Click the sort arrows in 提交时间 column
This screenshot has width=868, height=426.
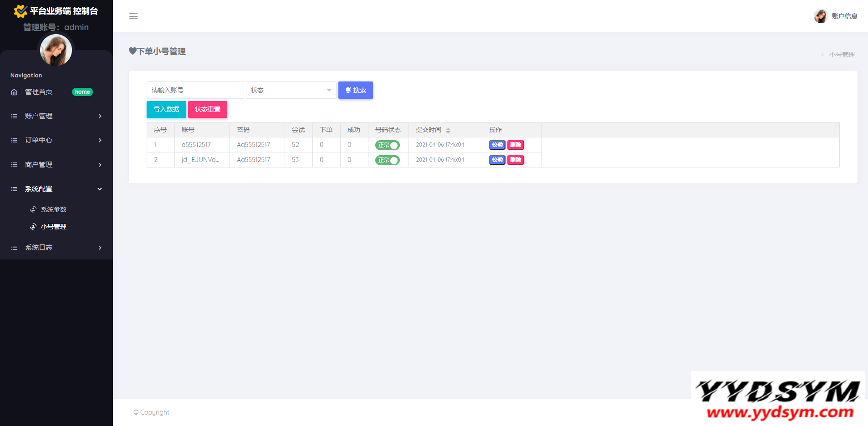coord(448,131)
